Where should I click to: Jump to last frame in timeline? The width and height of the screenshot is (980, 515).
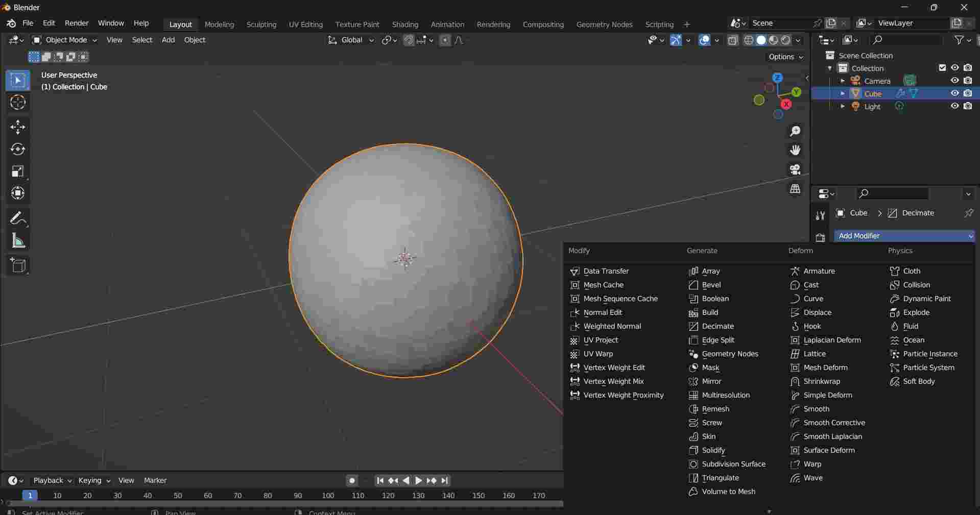tap(445, 480)
